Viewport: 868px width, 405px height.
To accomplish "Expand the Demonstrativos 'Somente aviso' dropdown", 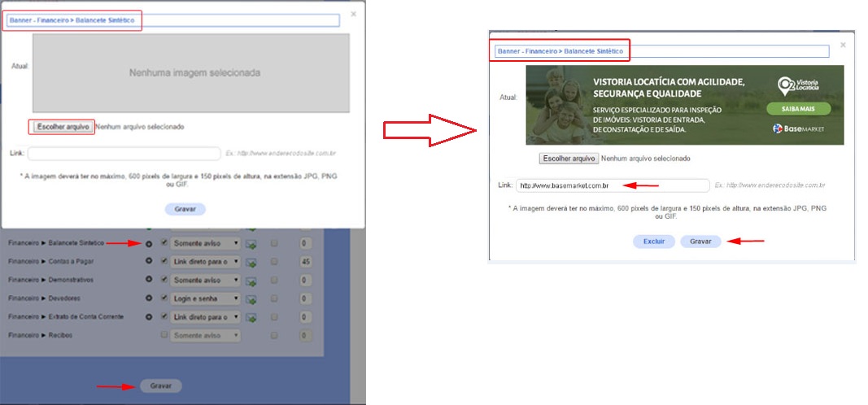I will click(x=205, y=280).
